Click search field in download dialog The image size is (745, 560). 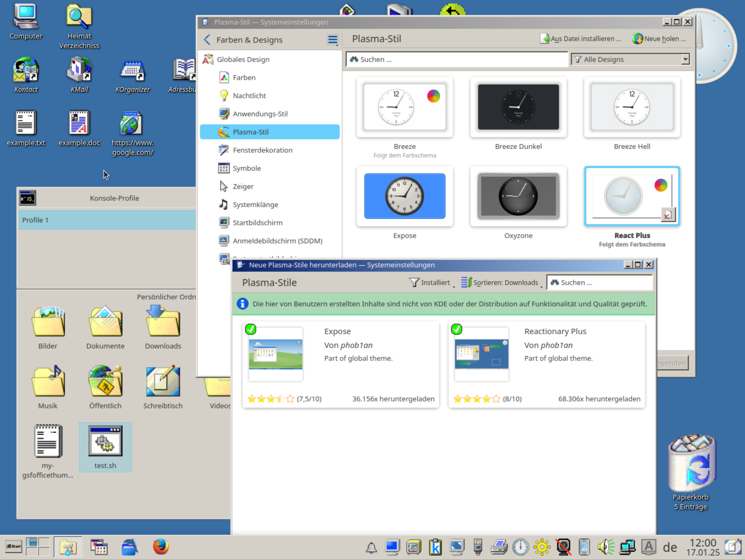pyautogui.click(x=600, y=282)
